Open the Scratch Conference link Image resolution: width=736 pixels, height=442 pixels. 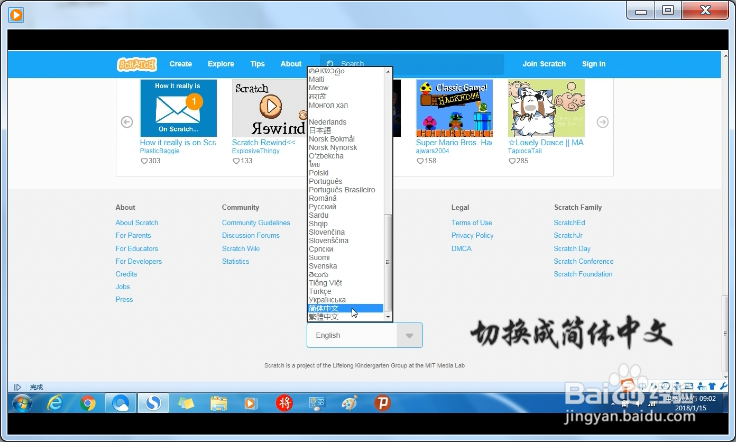pyautogui.click(x=583, y=261)
